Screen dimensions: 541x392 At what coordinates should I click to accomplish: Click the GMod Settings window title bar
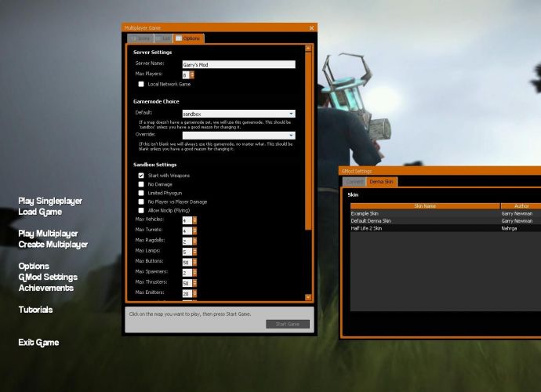coord(441,171)
